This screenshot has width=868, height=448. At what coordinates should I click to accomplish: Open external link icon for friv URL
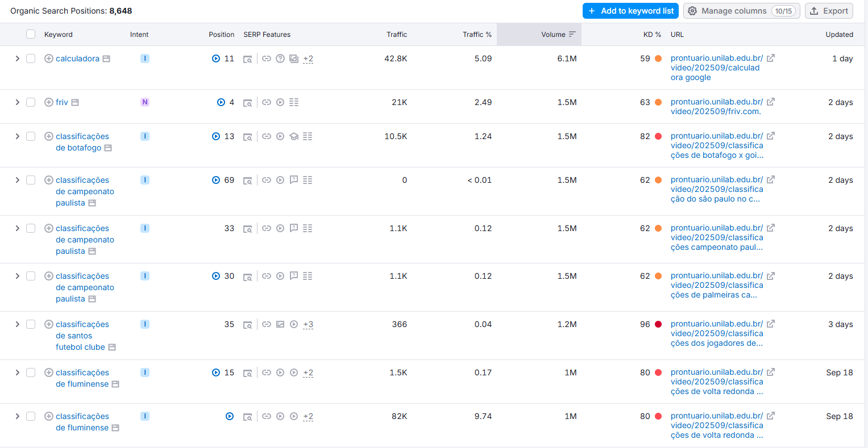pos(771,102)
